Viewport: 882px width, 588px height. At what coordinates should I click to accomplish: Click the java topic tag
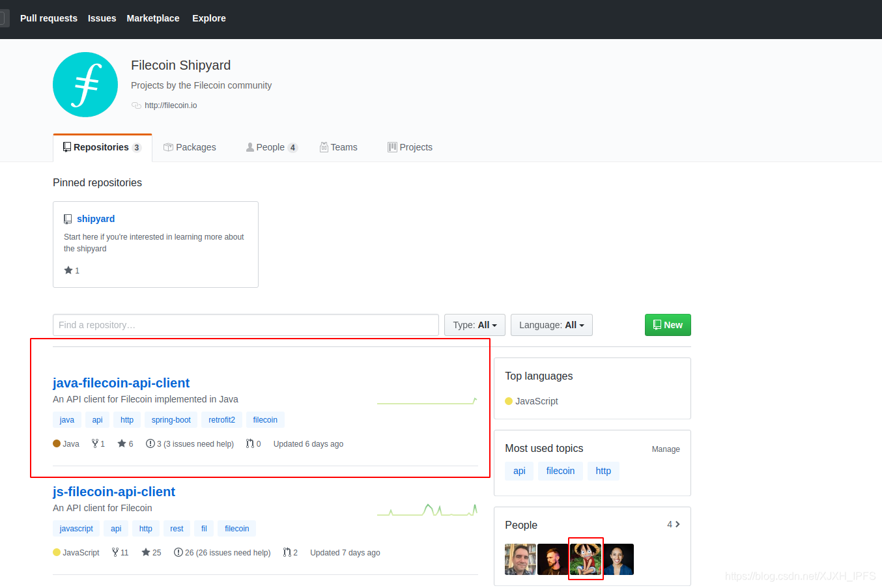(67, 420)
